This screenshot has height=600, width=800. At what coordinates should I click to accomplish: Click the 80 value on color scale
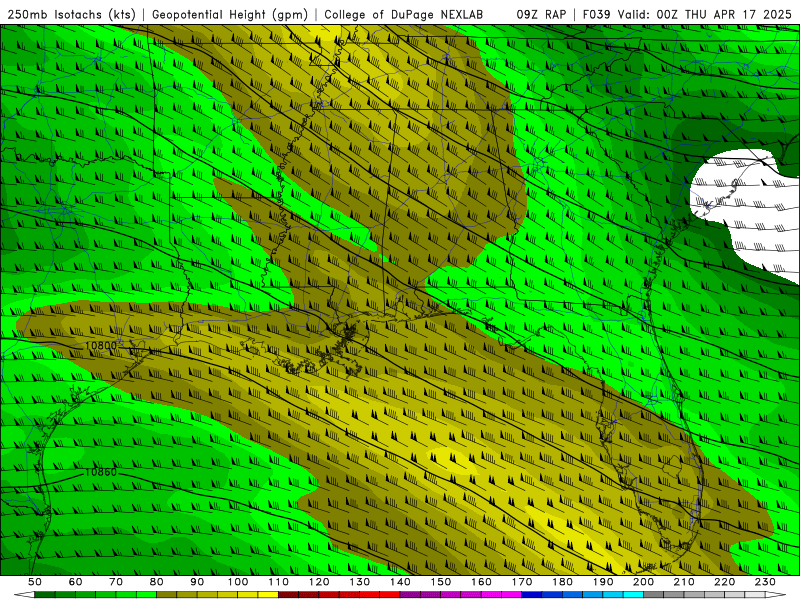(156, 582)
